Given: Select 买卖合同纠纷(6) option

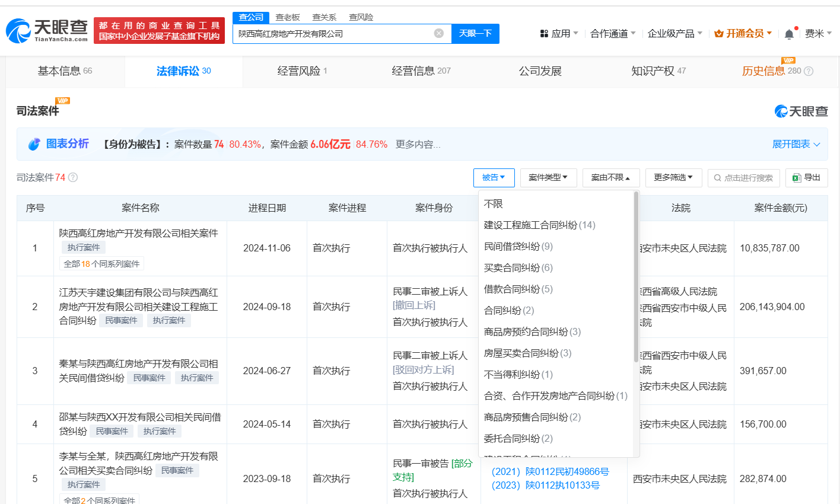Looking at the screenshot, I should [x=518, y=267].
